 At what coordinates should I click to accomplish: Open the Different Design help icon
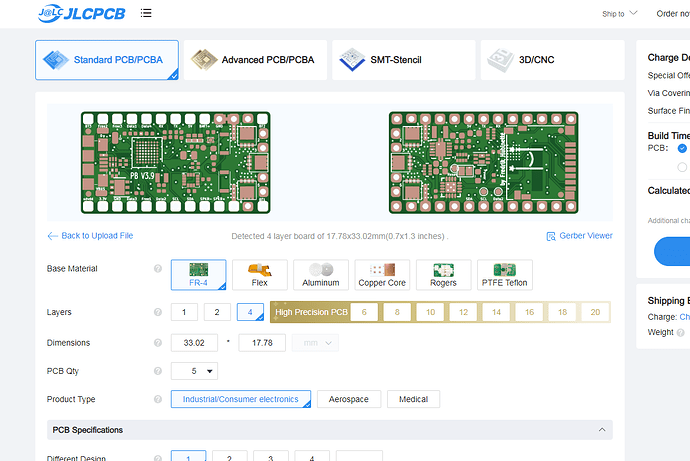point(158,458)
